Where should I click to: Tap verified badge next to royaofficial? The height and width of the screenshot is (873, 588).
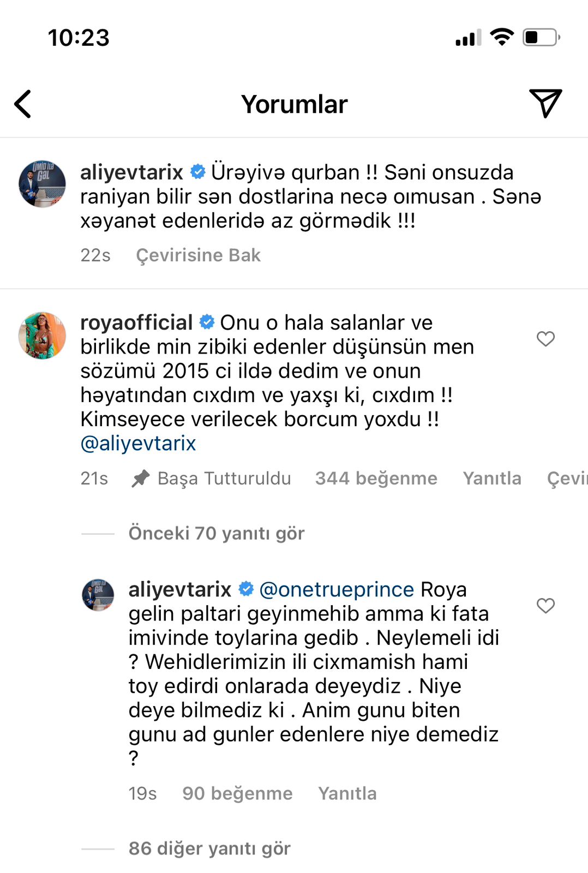[x=207, y=322]
